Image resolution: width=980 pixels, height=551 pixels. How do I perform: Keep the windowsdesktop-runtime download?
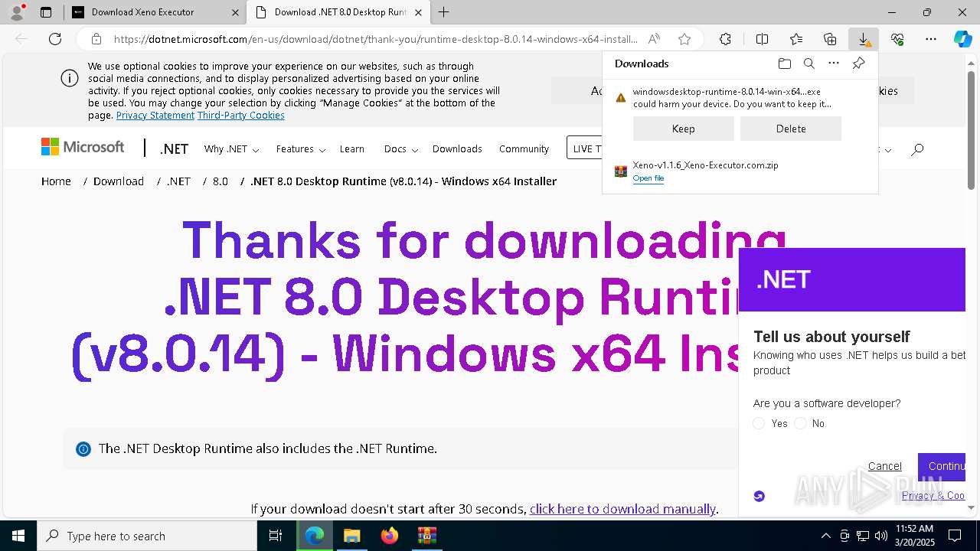(684, 129)
